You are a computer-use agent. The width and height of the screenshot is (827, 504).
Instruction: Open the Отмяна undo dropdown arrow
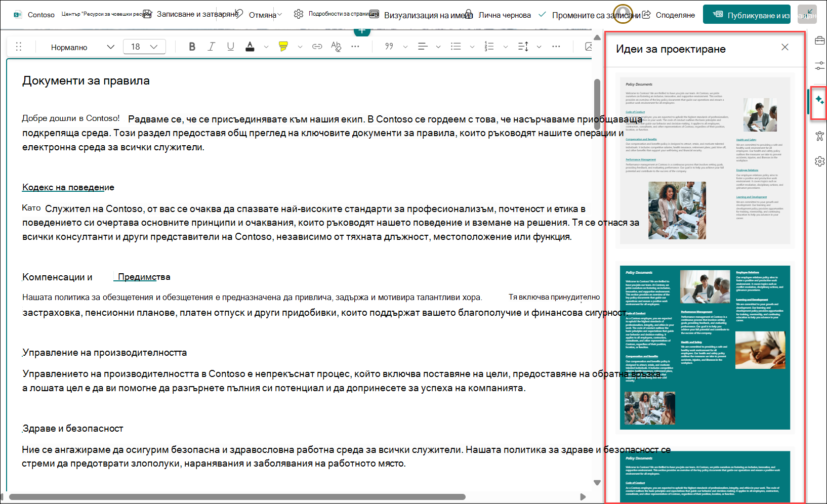pos(280,15)
